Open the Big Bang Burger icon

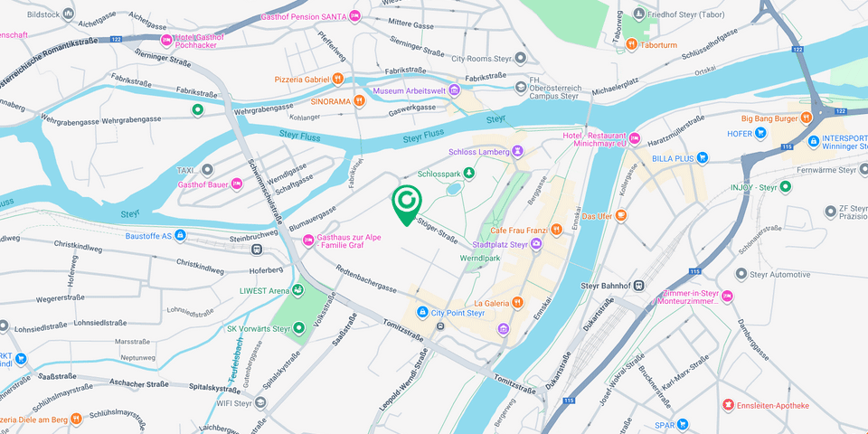(806, 118)
